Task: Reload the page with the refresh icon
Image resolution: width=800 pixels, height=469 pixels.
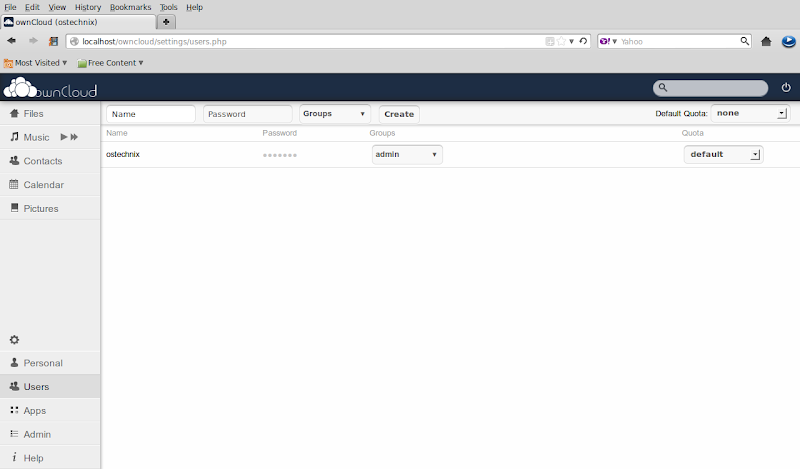Action: coord(583,41)
